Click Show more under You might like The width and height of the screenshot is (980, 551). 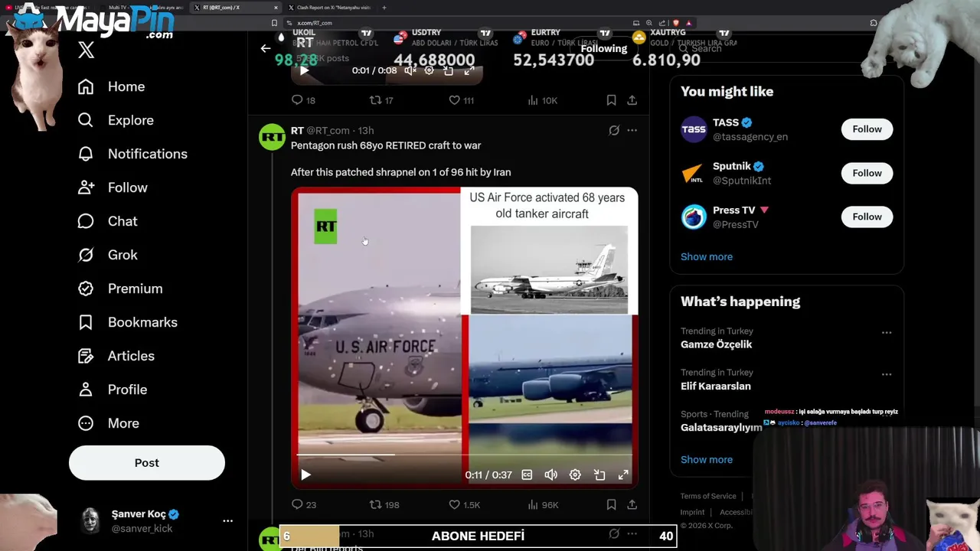[707, 256]
